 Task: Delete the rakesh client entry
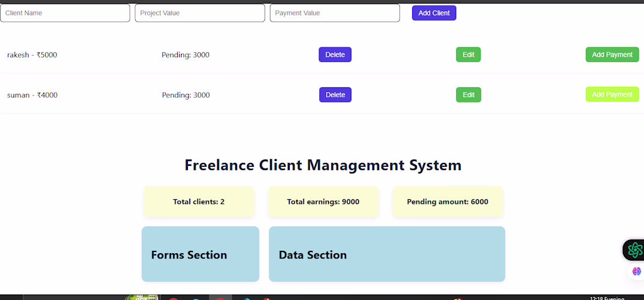(335, 54)
